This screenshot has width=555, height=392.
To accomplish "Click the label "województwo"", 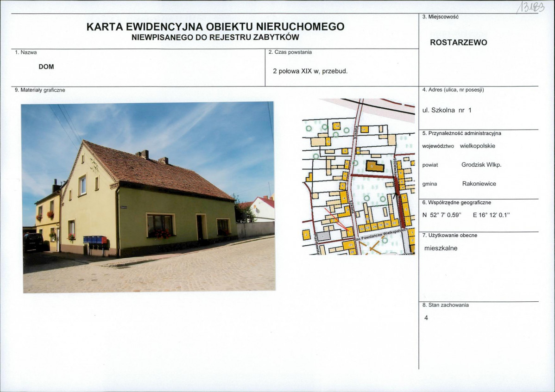I will [x=438, y=146].
